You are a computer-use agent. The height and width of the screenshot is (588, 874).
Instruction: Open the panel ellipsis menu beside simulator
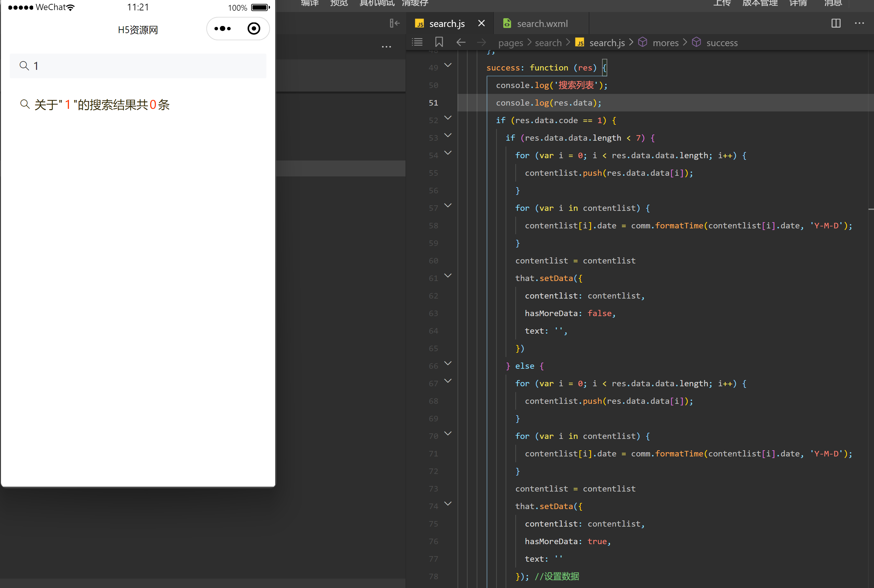coord(386,47)
